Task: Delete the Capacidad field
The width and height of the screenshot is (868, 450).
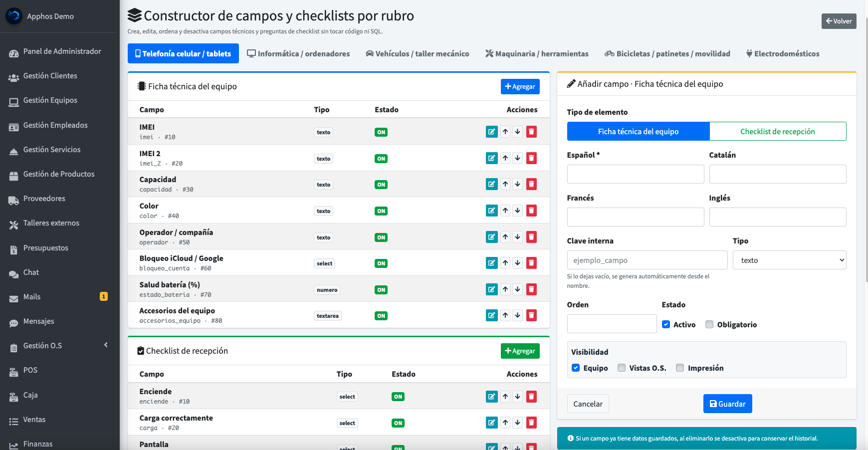Action: click(532, 184)
